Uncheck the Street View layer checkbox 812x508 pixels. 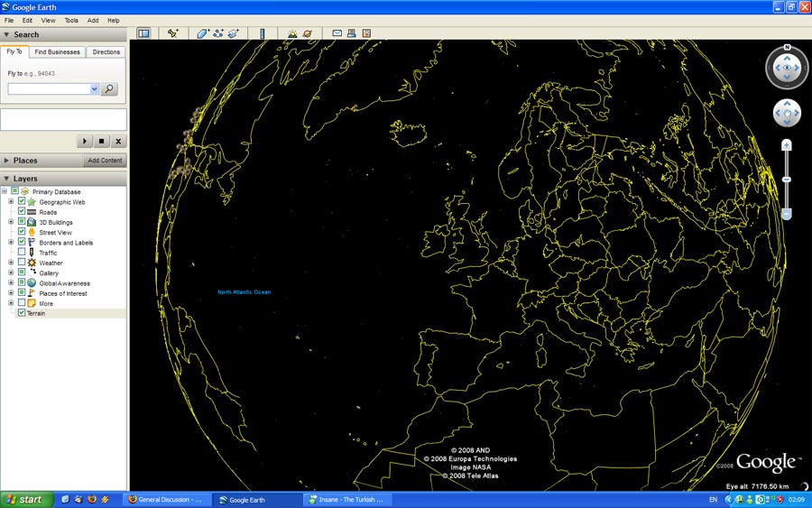pyautogui.click(x=22, y=232)
